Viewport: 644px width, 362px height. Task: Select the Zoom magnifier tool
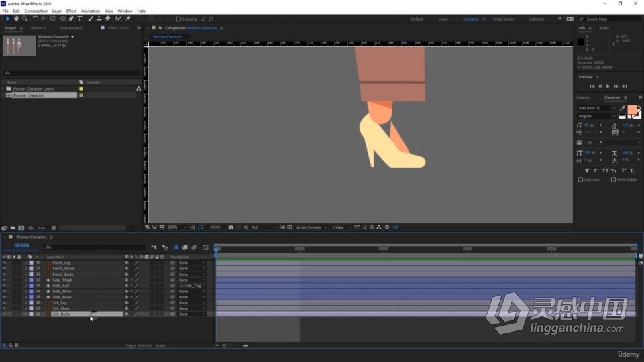(25, 19)
